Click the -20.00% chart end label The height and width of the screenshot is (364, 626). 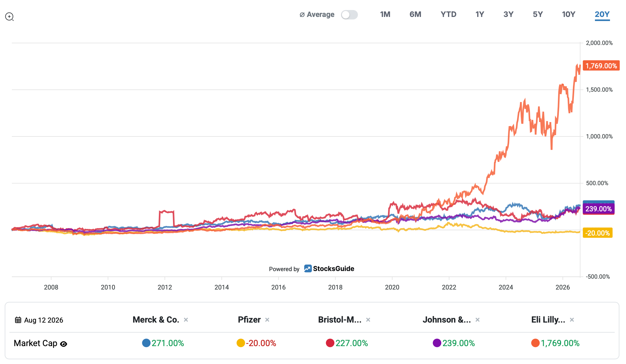(598, 233)
